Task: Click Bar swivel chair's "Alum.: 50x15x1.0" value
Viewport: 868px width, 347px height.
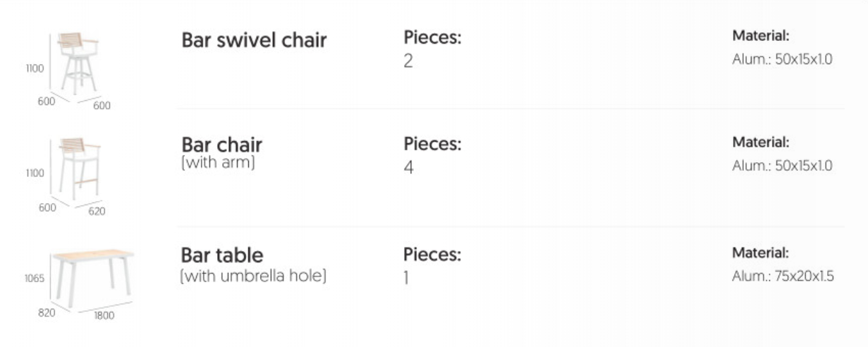Action: tap(782, 59)
